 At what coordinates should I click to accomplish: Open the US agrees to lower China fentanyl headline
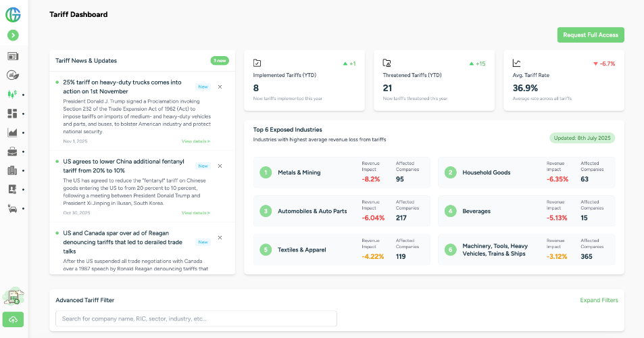[x=124, y=166]
